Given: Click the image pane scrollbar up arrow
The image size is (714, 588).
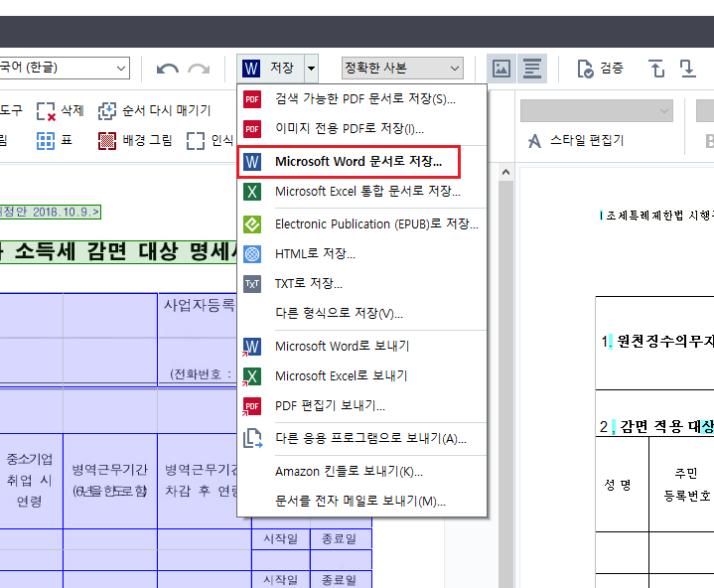Looking at the screenshot, I should pyautogui.click(x=505, y=172).
